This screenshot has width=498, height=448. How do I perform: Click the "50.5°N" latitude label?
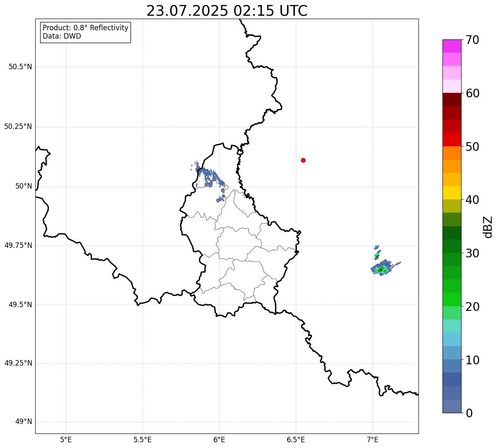click(x=20, y=67)
